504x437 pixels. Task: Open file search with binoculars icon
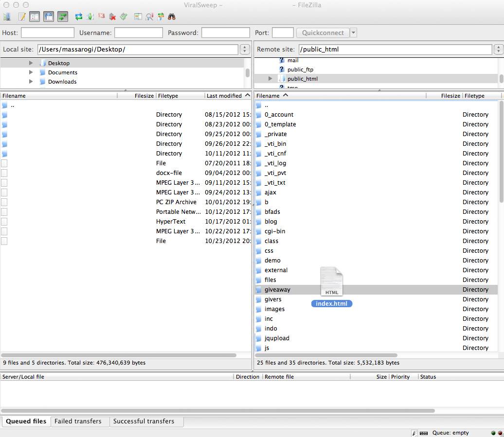[x=172, y=17]
